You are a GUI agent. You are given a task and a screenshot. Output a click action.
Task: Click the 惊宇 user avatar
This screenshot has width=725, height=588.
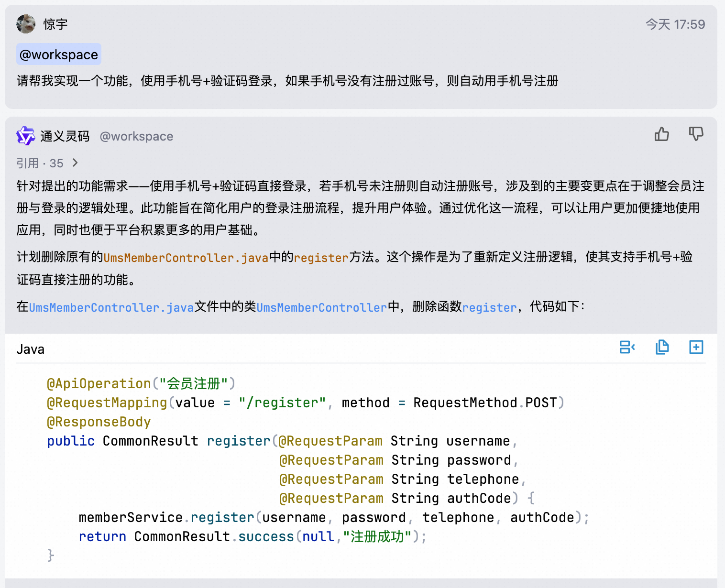[26, 24]
